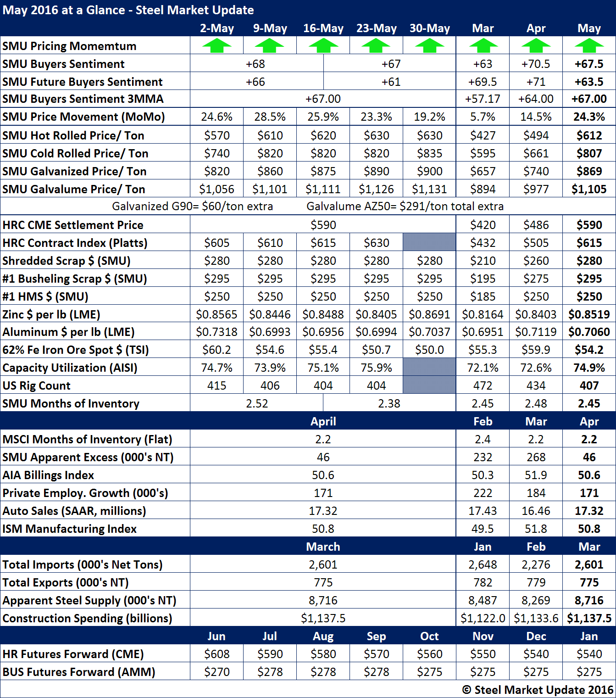
Task: Click the April section header
Action: pos(323,421)
